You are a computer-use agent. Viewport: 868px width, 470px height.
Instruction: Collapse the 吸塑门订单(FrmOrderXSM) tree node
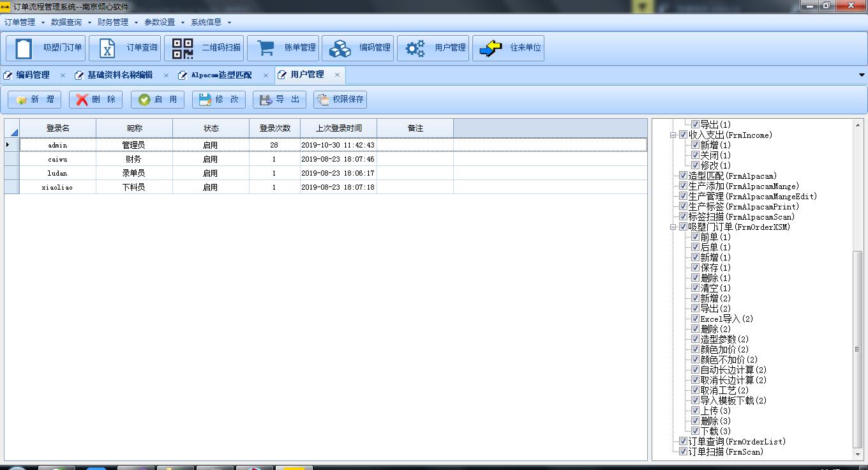tap(673, 227)
